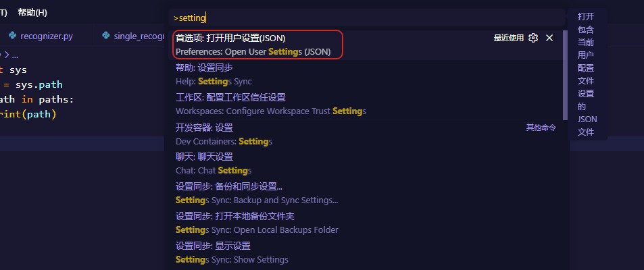Click the Python icon on recognizer.py tab

(x=12, y=36)
